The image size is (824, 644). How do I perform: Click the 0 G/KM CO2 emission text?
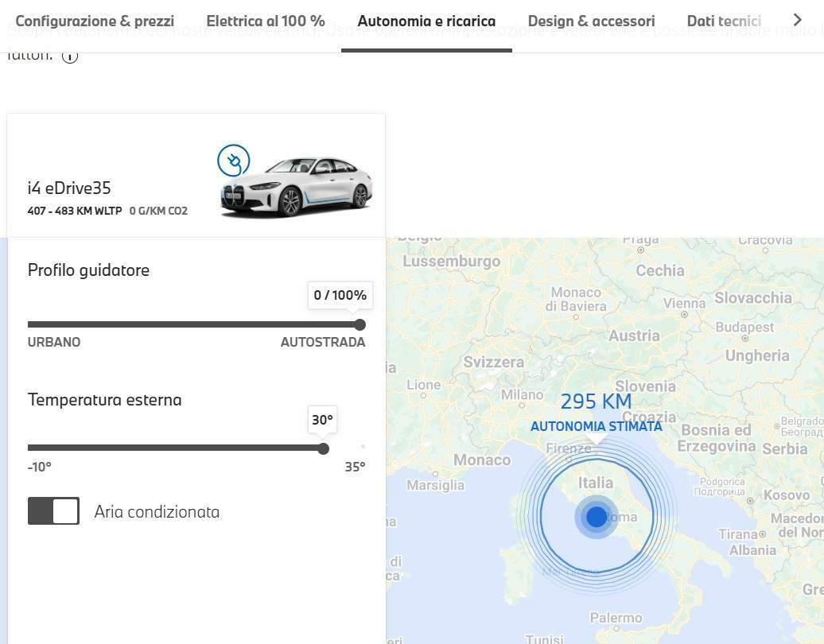pyautogui.click(x=158, y=211)
